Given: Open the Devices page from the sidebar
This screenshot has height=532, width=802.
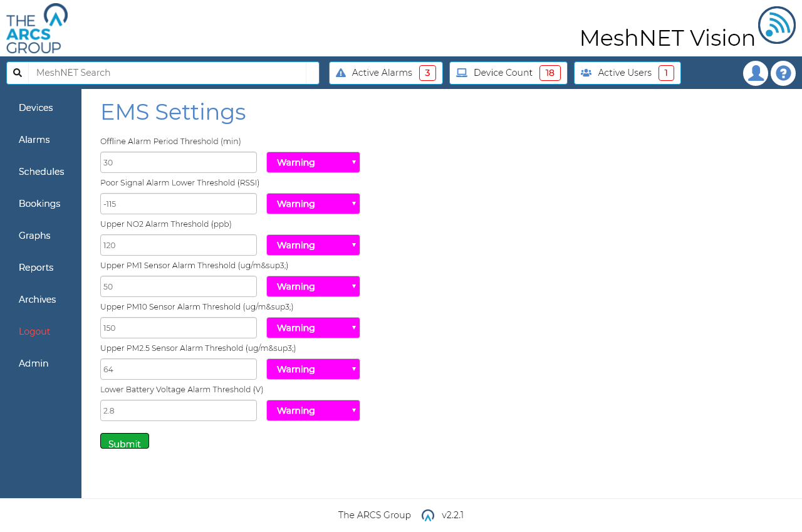Looking at the screenshot, I should (36, 108).
